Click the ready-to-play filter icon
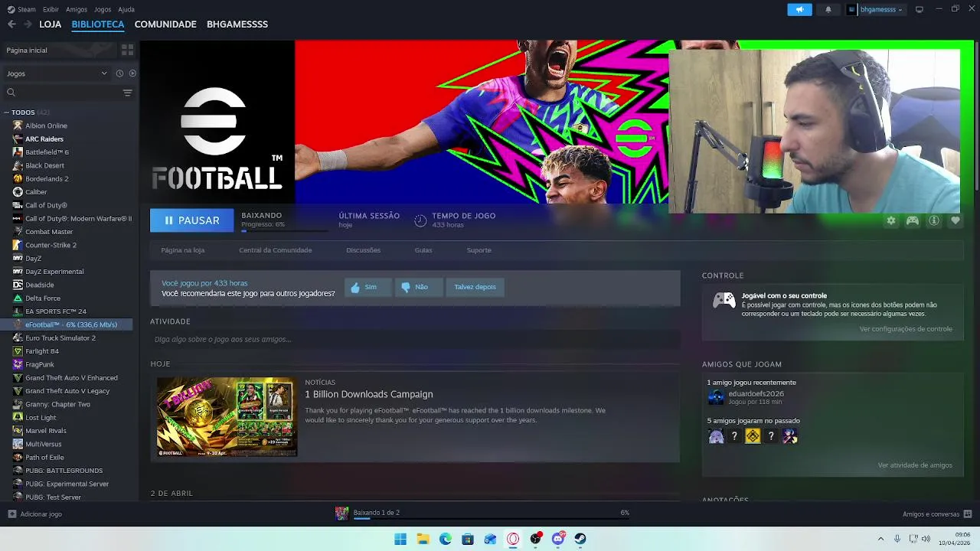The height and width of the screenshot is (551, 980). [x=132, y=73]
